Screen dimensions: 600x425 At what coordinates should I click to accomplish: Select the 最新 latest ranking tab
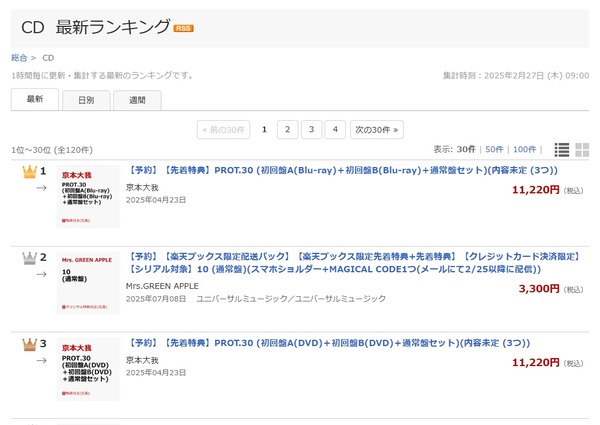(35, 99)
